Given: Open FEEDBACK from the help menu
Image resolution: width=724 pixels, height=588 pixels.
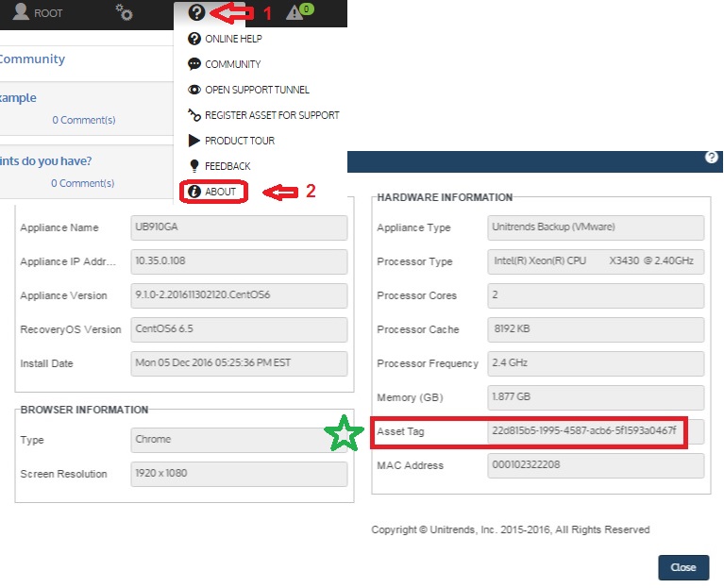Looking at the screenshot, I should (x=227, y=166).
